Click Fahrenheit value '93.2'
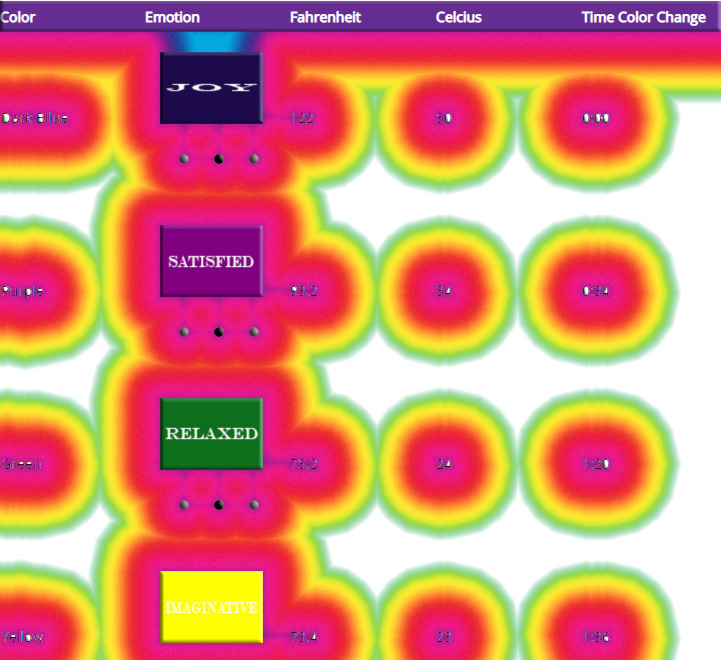Screen dimensions: 721x660 pyautogui.click(x=304, y=291)
